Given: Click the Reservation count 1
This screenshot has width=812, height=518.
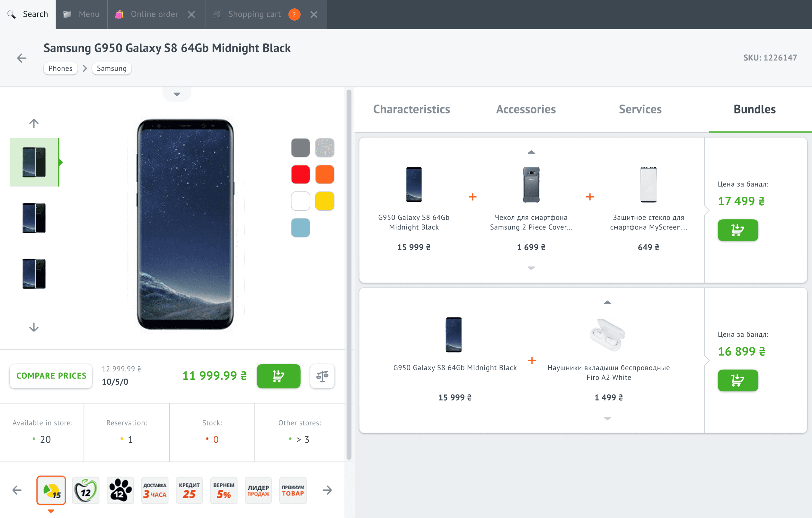Looking at the screenshot, I should pyautogui.click(x=130, y=439).
